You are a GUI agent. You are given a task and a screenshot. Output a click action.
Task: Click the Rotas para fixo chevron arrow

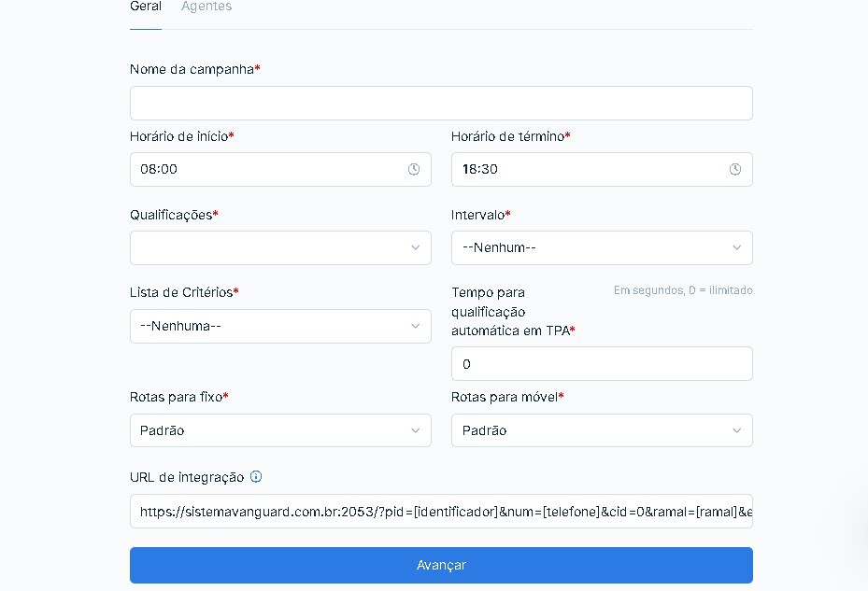[415, 430]
